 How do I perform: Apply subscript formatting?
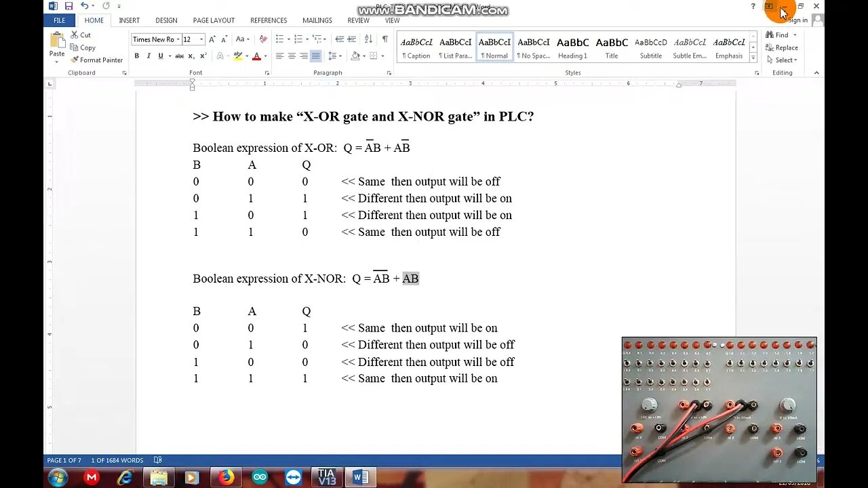(191, 56)
